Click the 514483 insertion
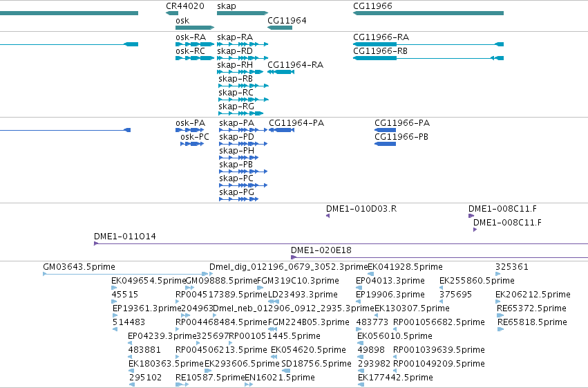The width and height of the screenshot is (588, 388). [x=115, y=329]
